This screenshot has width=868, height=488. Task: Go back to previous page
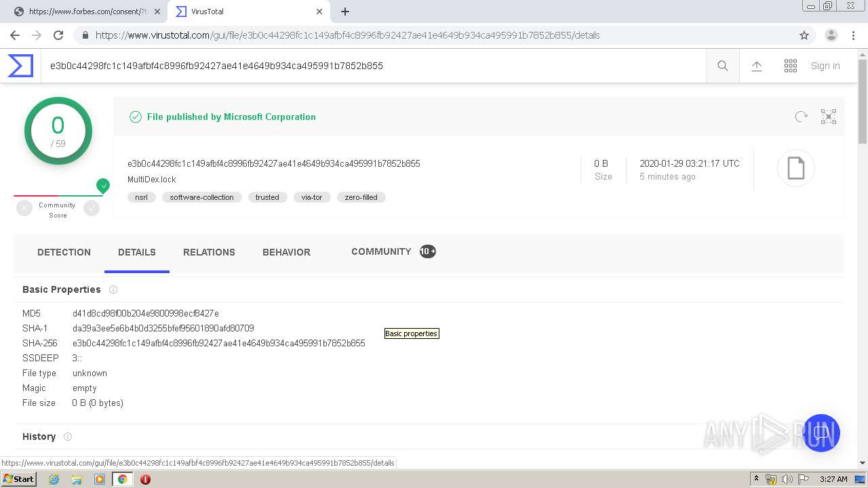14,35
